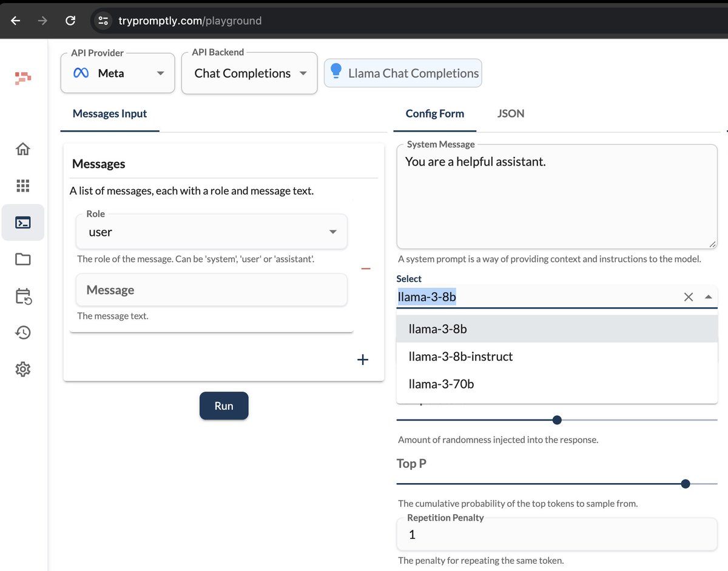
Task: Open the history clock icon in the sidebar
Action: 23,332
